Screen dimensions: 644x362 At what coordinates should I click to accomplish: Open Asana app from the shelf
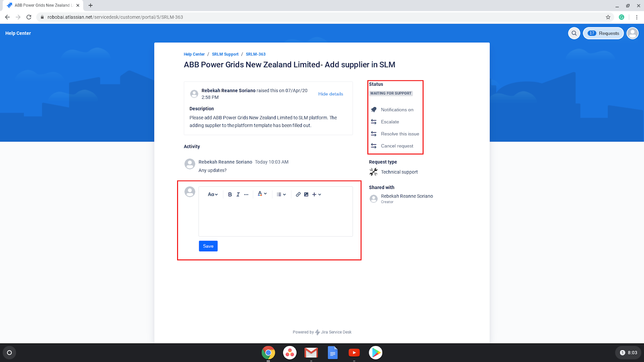[x=289, y=353]
